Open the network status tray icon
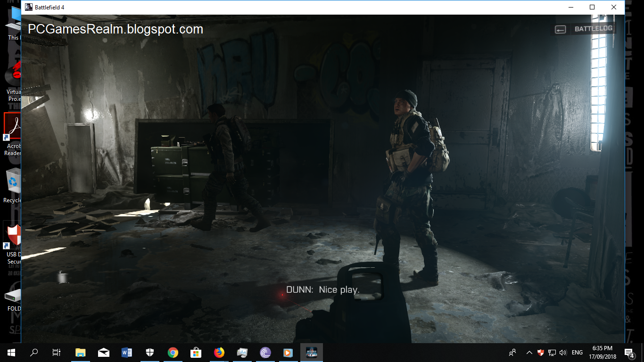644x362 pixels. coord(552,353)
